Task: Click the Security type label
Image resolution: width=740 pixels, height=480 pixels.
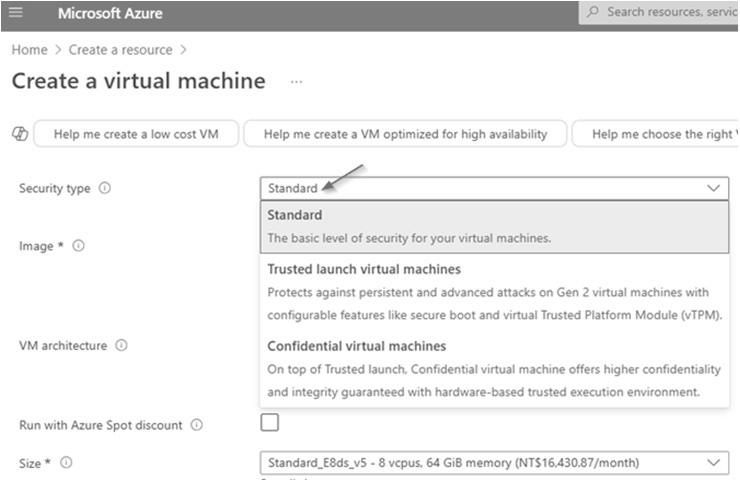Action: pos(54,188)
